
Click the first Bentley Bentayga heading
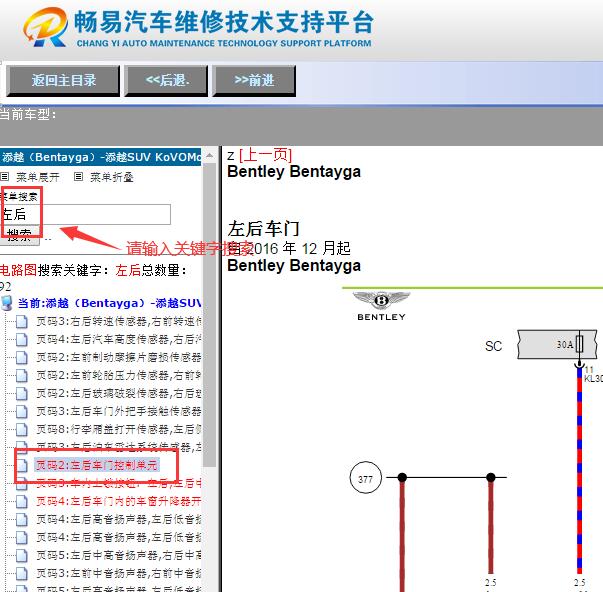[294, 172]
